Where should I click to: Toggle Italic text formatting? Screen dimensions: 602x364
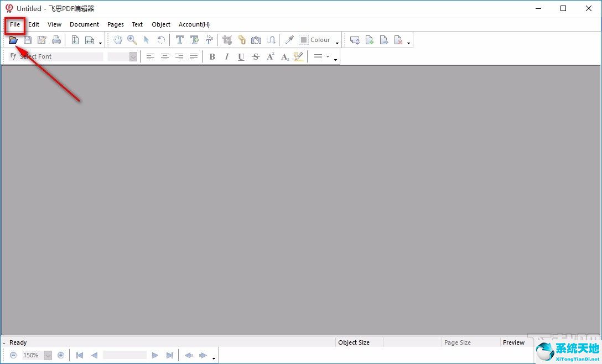coord(226,56)
